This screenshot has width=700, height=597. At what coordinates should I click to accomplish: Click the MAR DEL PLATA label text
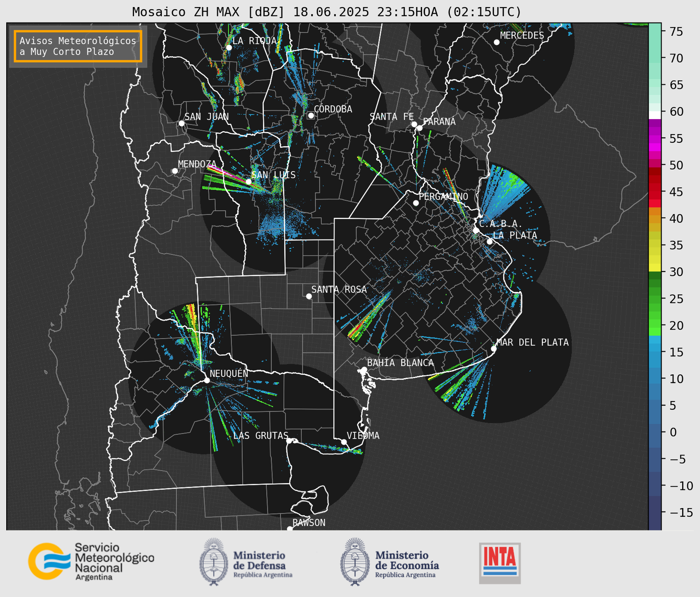(532, 342)
